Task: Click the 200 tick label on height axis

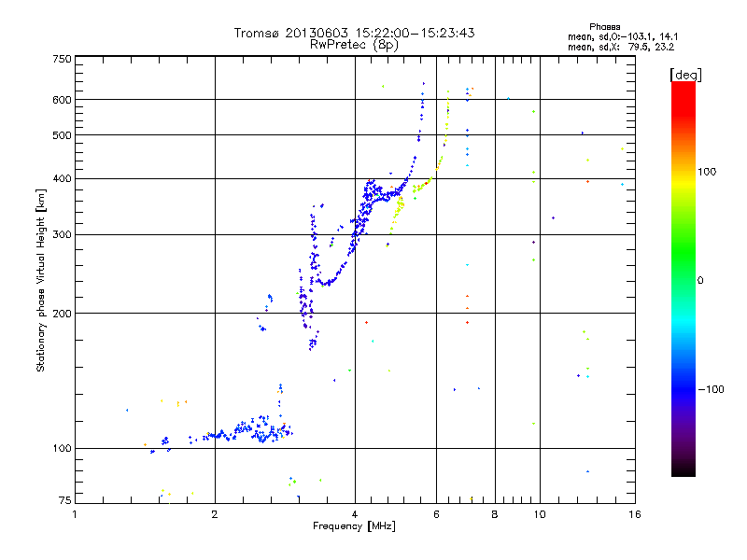Action: pyautogui.click(x=63, y=314)
